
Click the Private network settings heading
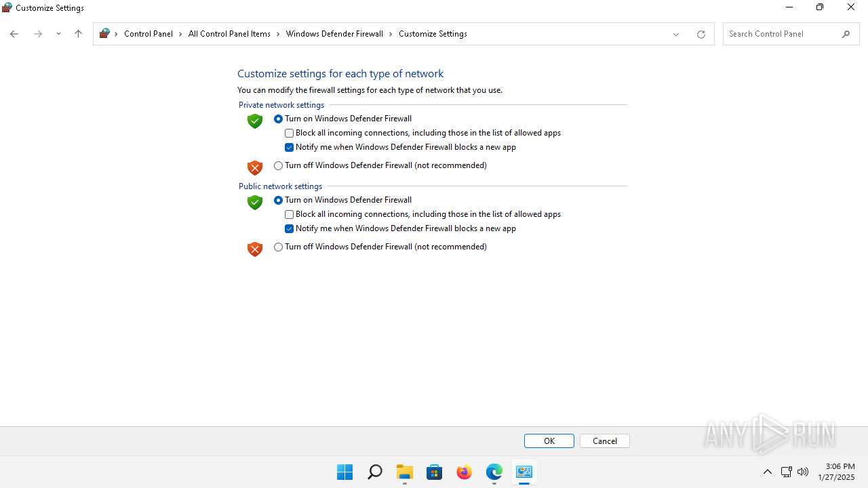tap(281, 105)
